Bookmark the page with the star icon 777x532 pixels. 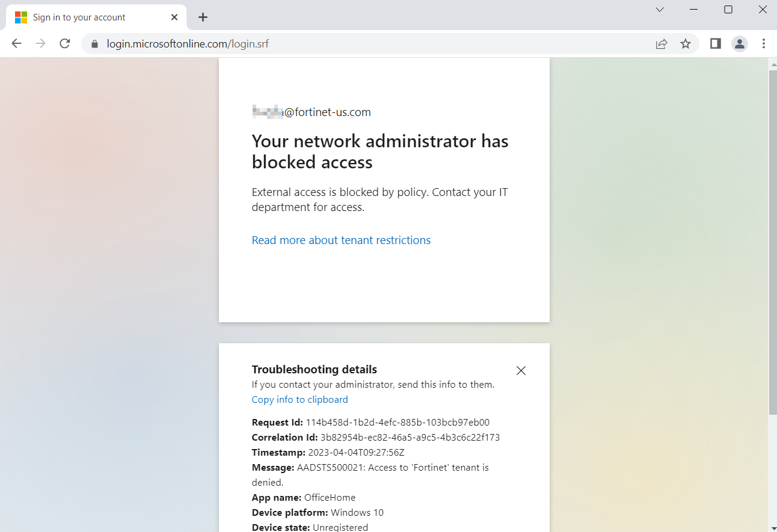click(x=686, y=43)
